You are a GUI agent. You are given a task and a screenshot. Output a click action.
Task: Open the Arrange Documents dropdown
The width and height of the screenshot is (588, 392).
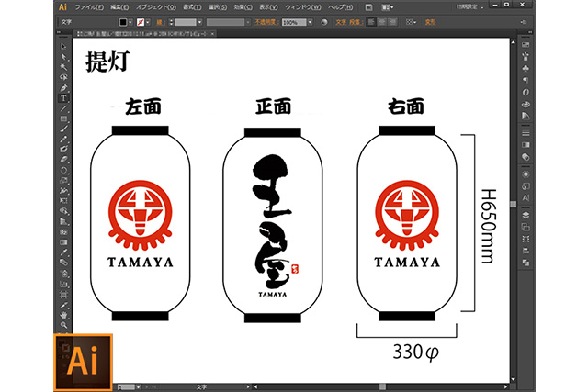pyautogui.click(x=388, y=7)
